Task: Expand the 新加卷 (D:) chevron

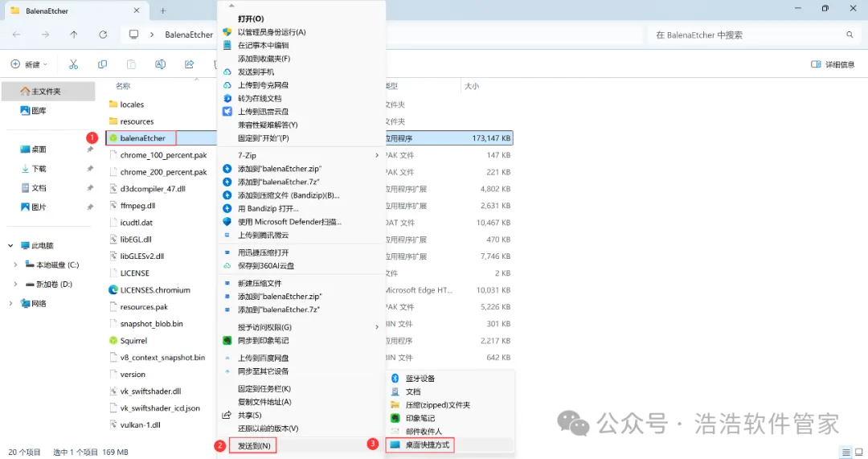Action: click(x=15, y=284)
